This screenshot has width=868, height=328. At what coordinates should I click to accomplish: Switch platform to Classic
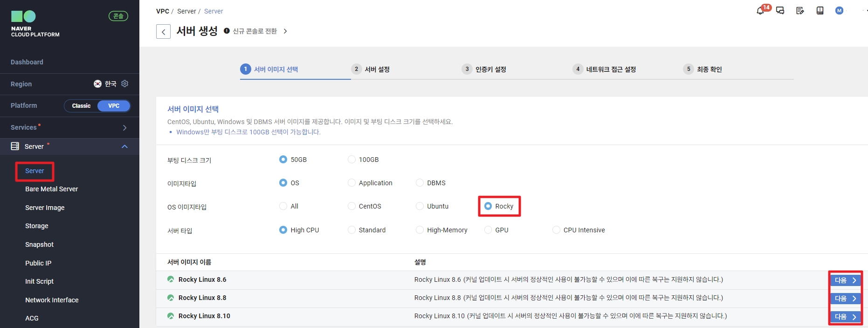coord(81,105)
